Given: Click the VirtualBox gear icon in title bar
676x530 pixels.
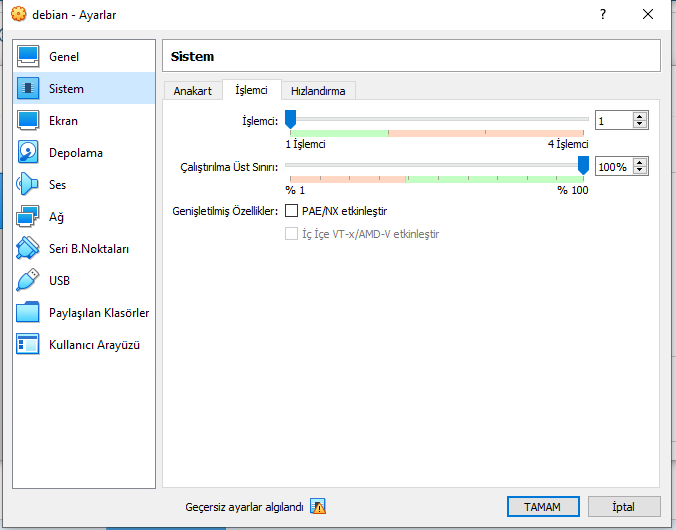Looking at the screenshot, I should click(19, 14).
